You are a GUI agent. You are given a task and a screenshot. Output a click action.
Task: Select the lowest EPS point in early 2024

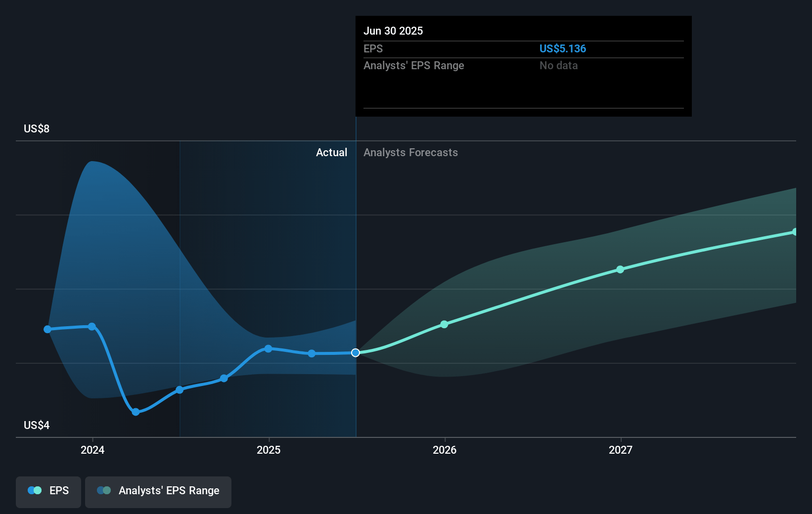pyautogui.click(x=135, y=412)
